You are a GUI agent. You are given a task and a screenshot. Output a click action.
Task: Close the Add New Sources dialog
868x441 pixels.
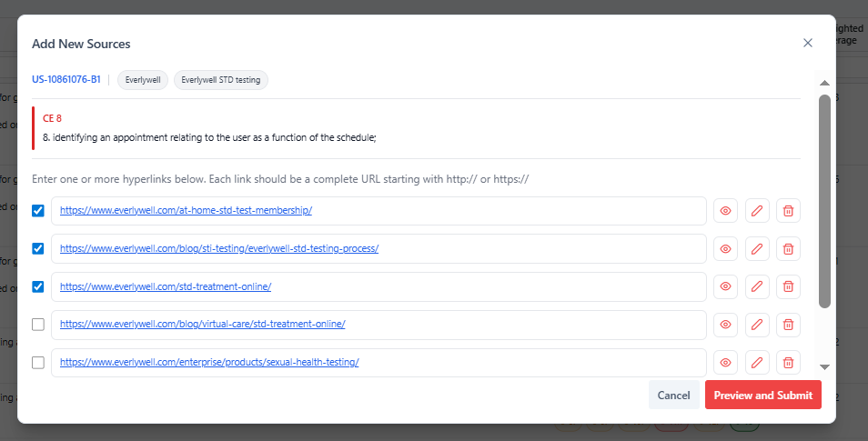click(807, 43)
